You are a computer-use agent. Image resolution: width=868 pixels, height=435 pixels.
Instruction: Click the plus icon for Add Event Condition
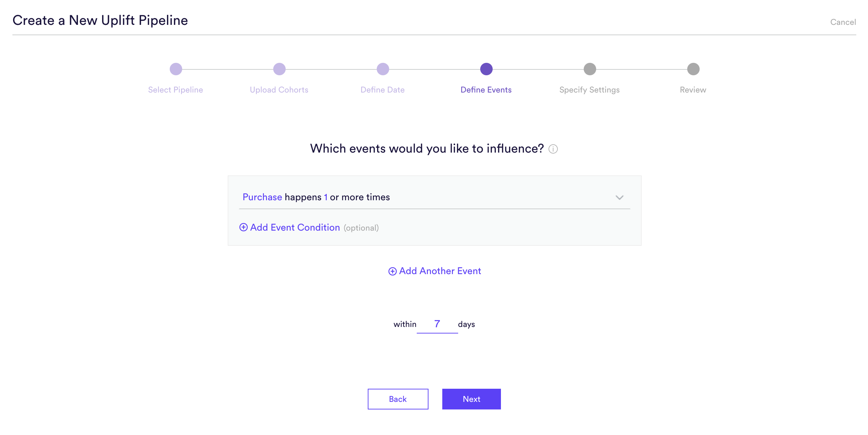244,227
